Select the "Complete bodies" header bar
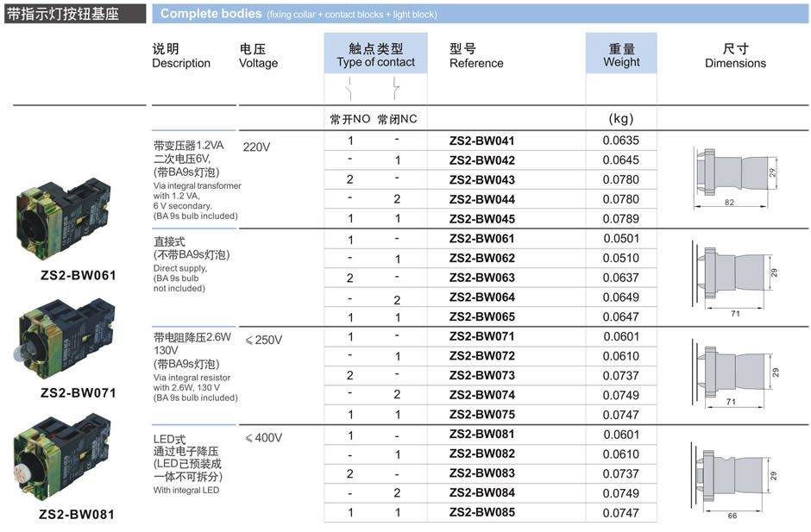Viewport: 811px width, 532px height. 480,14
